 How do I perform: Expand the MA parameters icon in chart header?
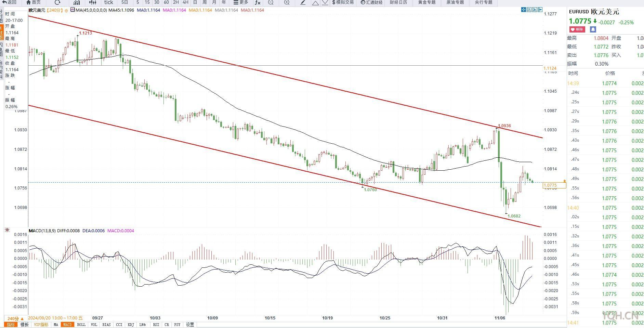coord(73,10)
